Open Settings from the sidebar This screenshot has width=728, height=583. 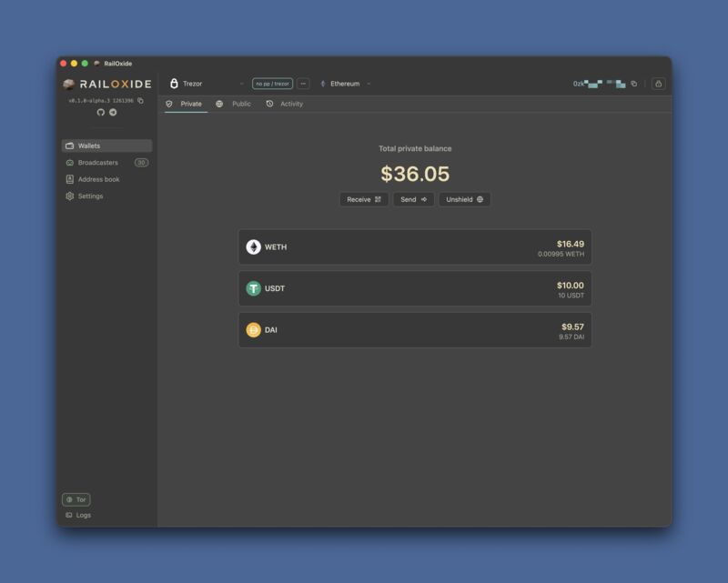(106, 196)
